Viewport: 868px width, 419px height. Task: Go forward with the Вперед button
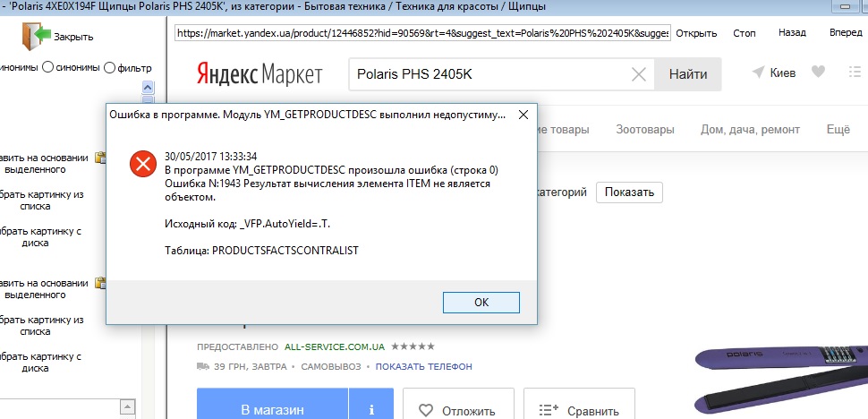(x=846, y=32)
